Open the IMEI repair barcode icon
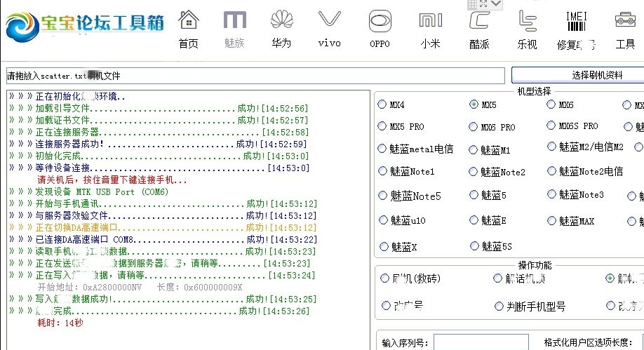The width and height of the screenshot is (644, 350). 576,28
